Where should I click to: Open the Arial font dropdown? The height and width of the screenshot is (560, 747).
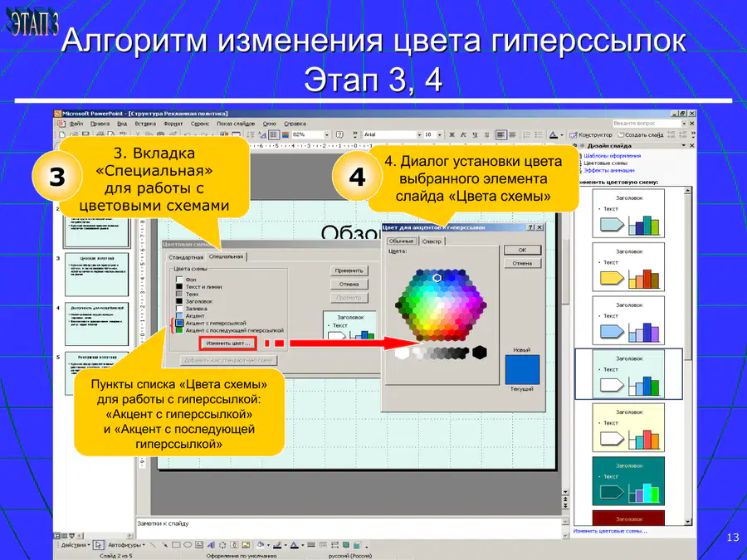(419, 134)
